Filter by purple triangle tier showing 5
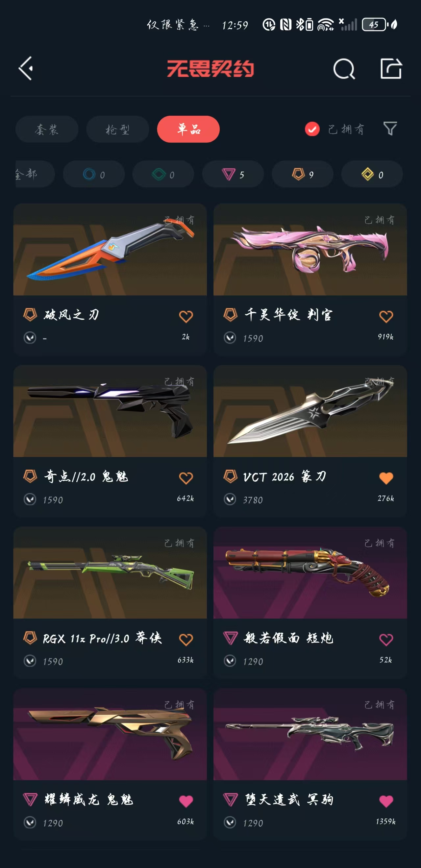Viewport: 421px width, 868px height. click(x=233, y=174)
